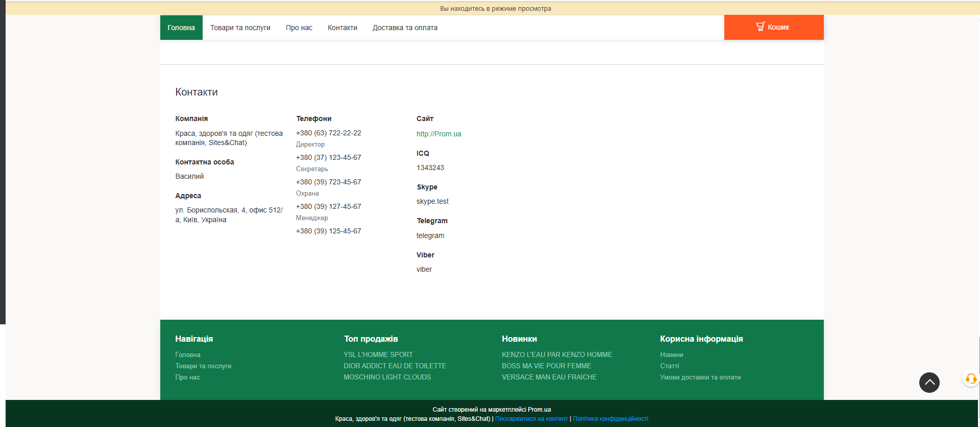
Task: Select Про нас in the top menu
Action: [299, 28]
